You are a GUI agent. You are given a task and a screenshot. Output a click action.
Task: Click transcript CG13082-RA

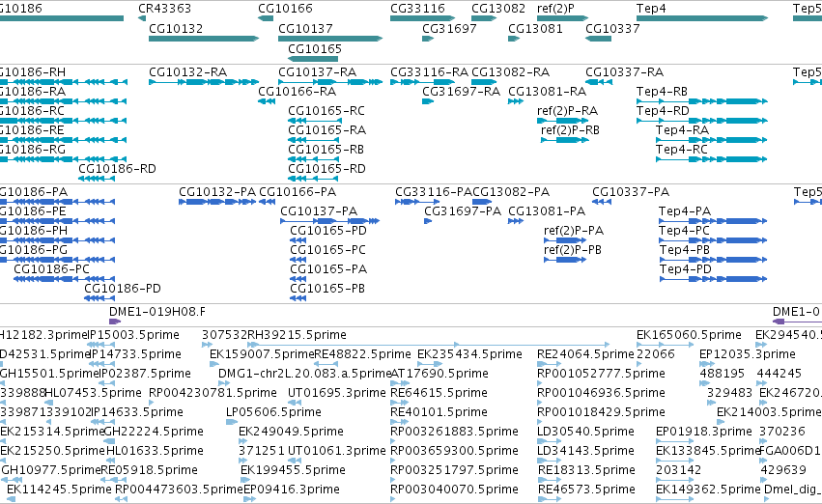484,82
